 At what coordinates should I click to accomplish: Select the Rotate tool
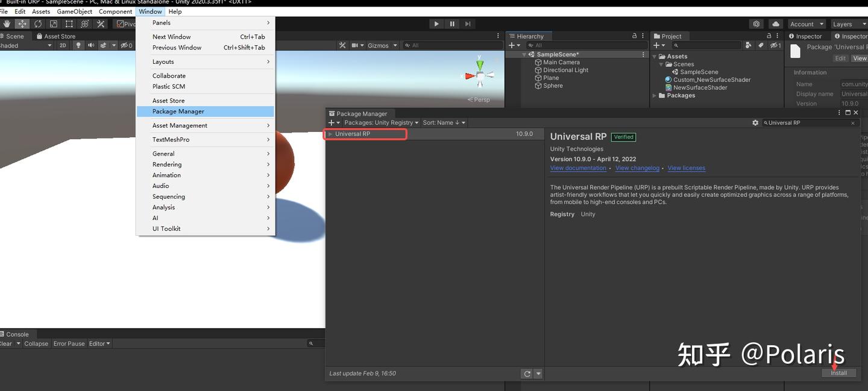(37, 23)
